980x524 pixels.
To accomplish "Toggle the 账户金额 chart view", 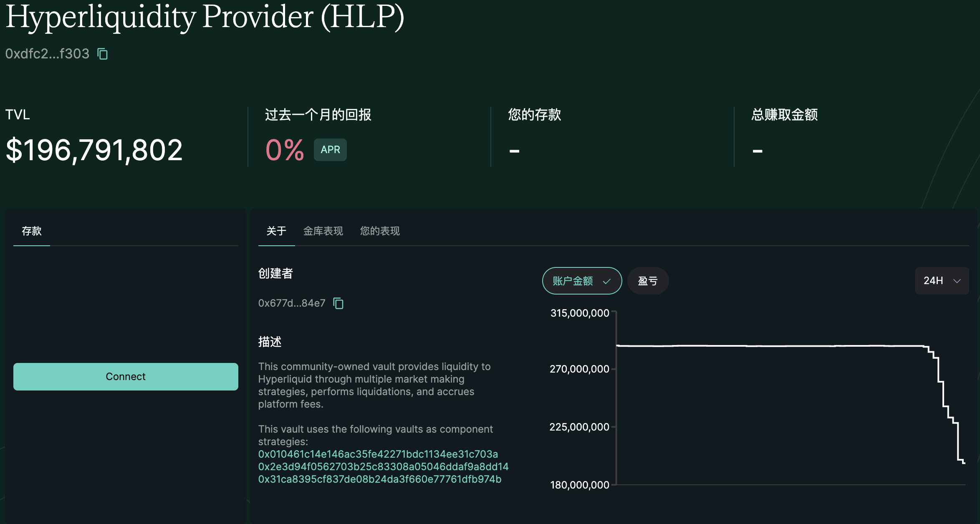I will 573,281.
